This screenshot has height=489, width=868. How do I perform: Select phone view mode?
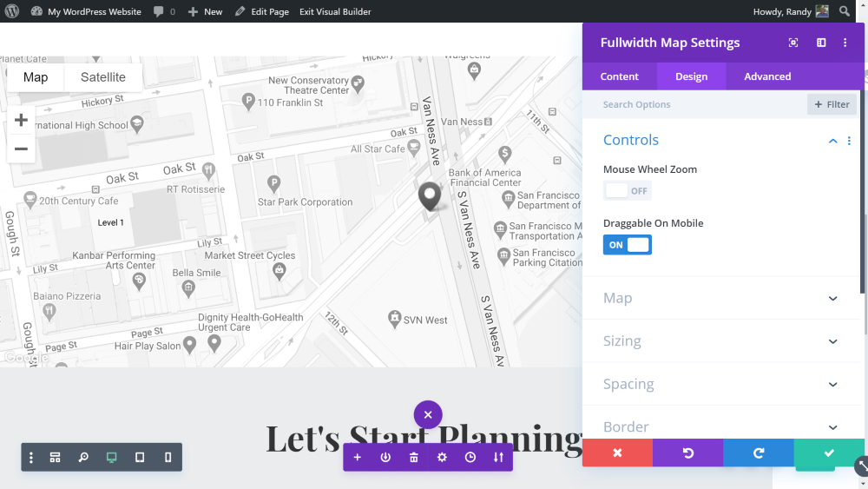pos(168,458)
